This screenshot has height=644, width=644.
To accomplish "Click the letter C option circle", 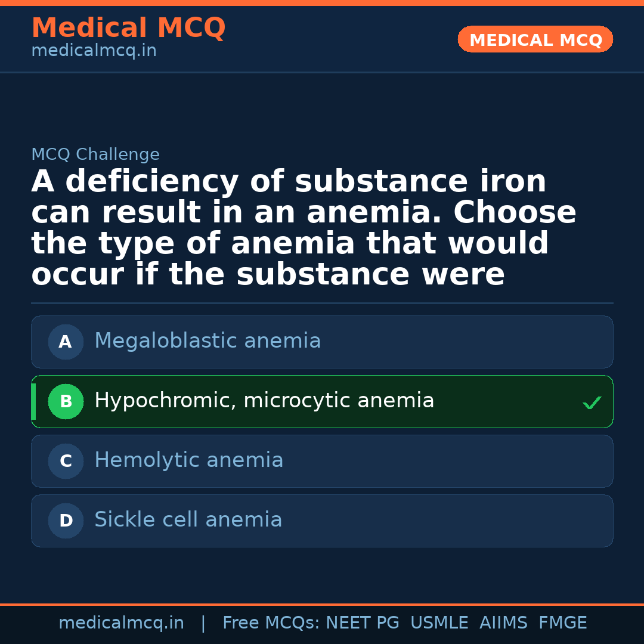I will [x=66, y=462].
